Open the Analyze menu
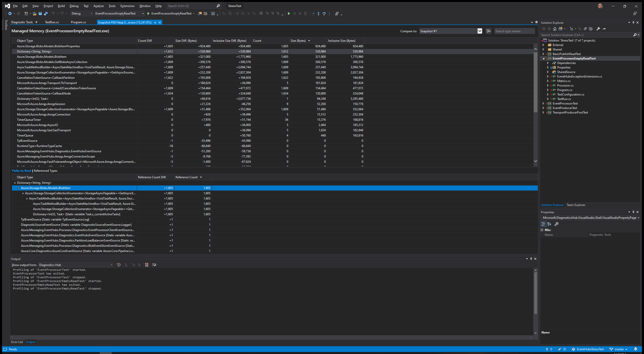 pos(98,6)
